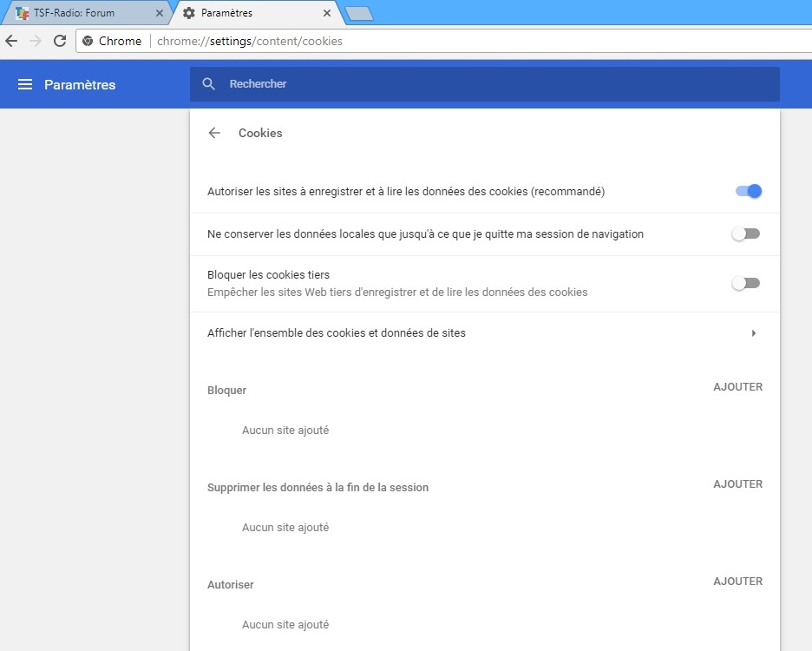Click the browser back navigation arrow
Viewport: 812px width, 651px height.
click(12, 41)
